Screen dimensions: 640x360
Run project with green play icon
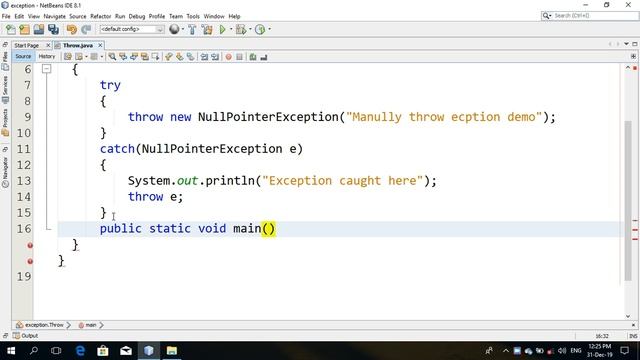point(222,29)
